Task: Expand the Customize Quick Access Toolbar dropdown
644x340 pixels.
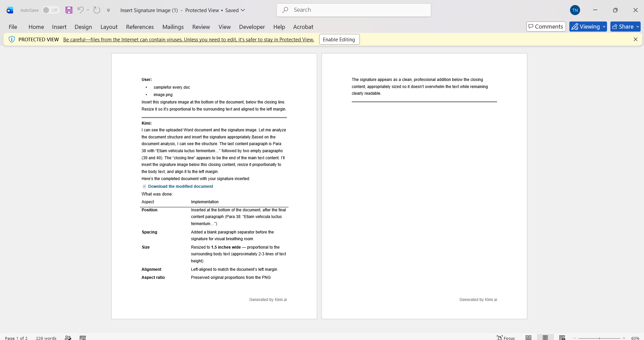Action: pos(108,10)
